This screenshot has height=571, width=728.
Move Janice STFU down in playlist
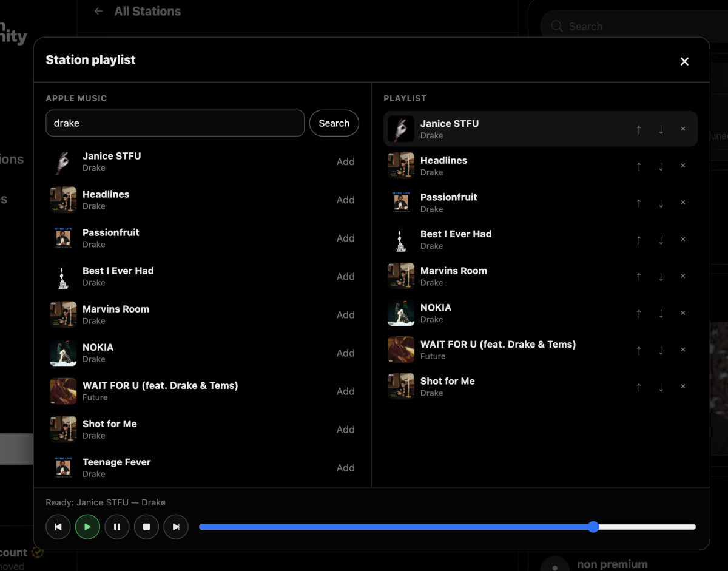[x=661, y=129]
